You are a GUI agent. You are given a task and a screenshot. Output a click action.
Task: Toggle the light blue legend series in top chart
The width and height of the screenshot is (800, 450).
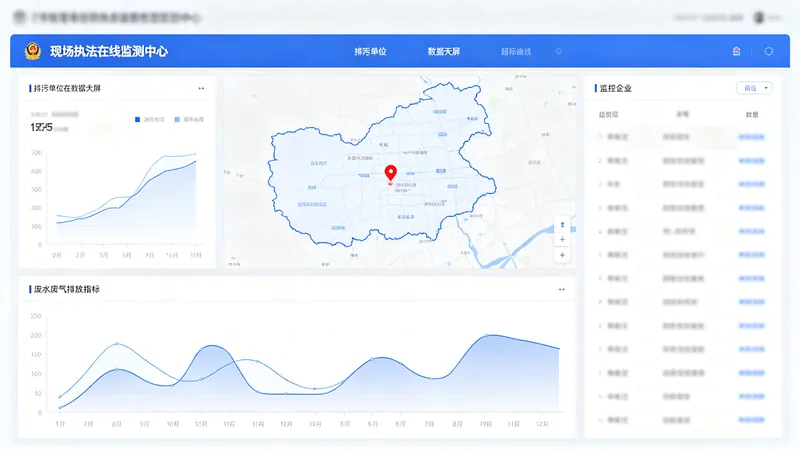189,119
